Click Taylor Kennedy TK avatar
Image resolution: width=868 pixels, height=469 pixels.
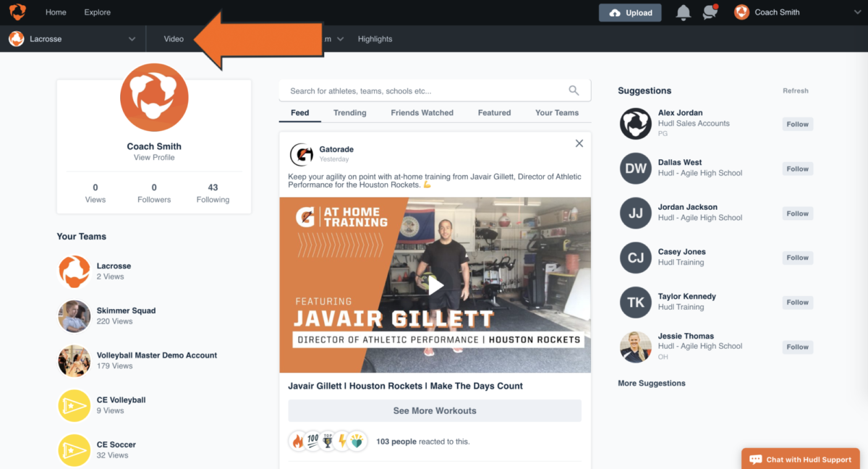(x=636, y=303)
